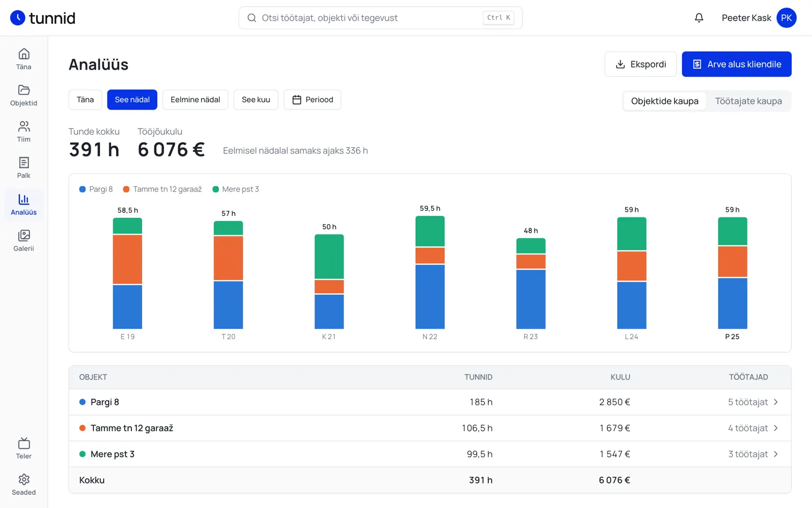The width and height of the screenshot is (812, 508).
Task: Open 3 töötajat link in Mere row
Action: [748, 454]
